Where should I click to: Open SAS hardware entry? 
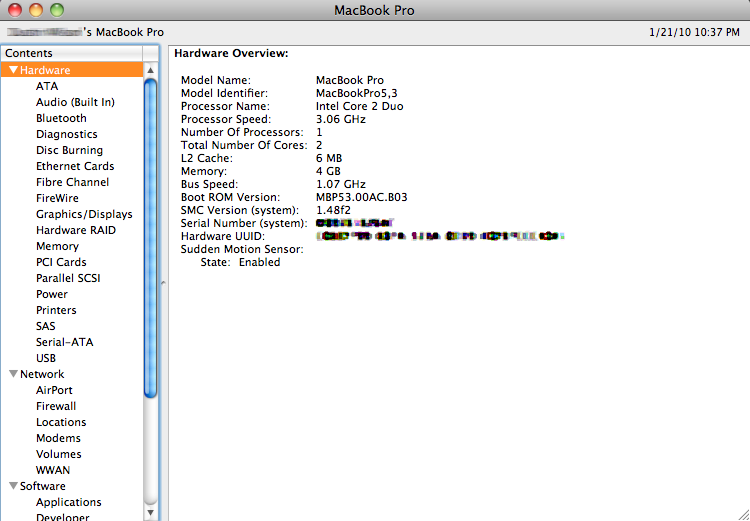(45, 326)
